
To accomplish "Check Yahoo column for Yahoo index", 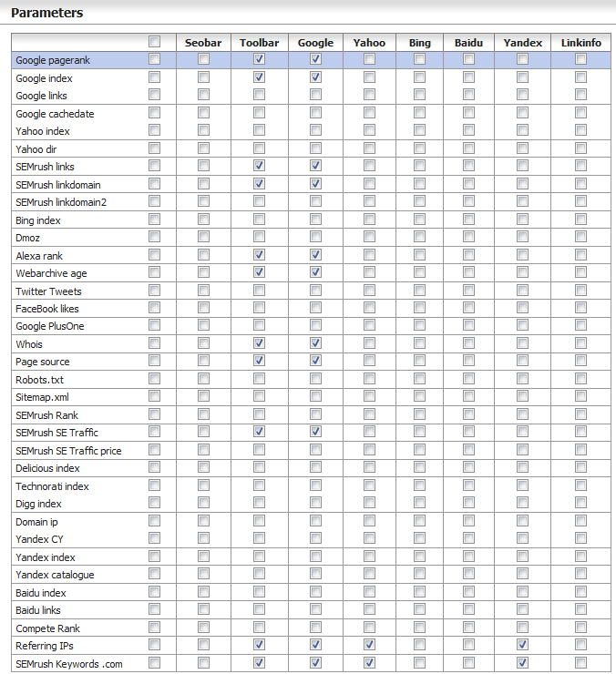I will click(x=369, y=130).
